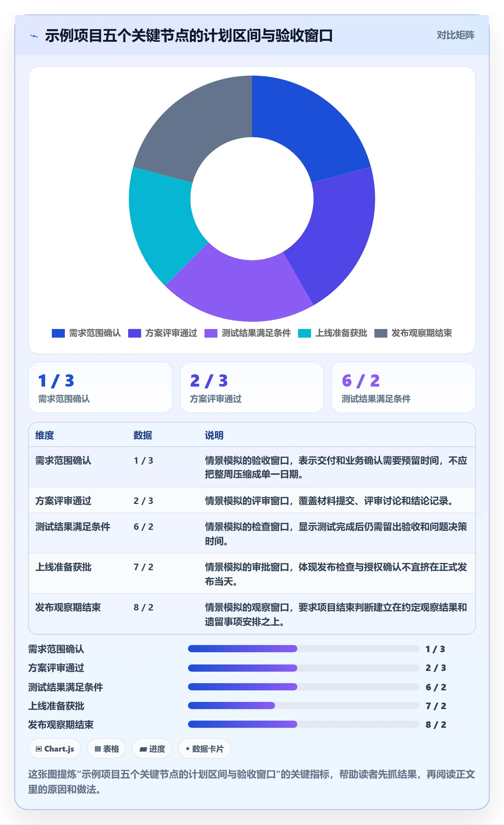Image resolution: width=504 pixels, height=825 pixels.
Task: Click the lightning icon beside the title
Action: [34, 36]
